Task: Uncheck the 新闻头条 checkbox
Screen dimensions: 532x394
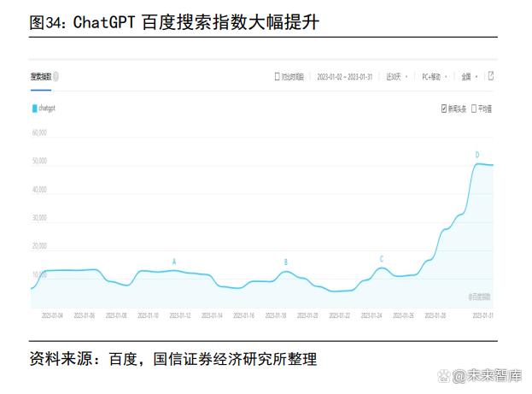Action: 444,109
